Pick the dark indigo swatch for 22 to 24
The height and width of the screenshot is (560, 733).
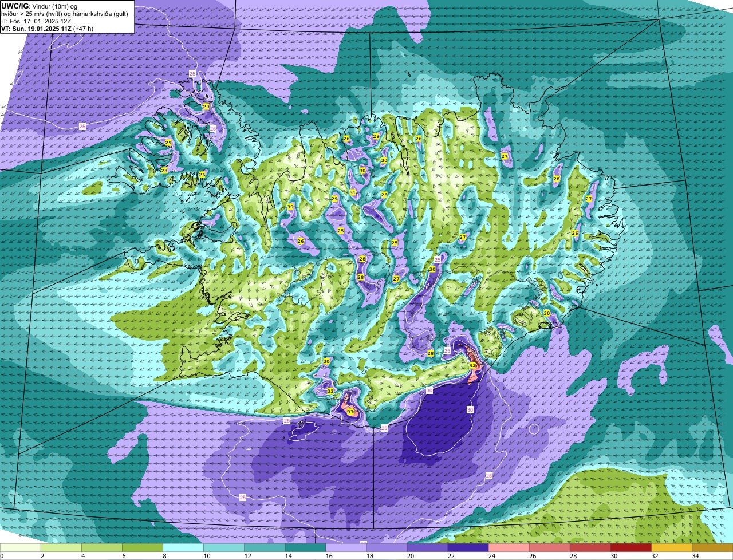(468, 547)
